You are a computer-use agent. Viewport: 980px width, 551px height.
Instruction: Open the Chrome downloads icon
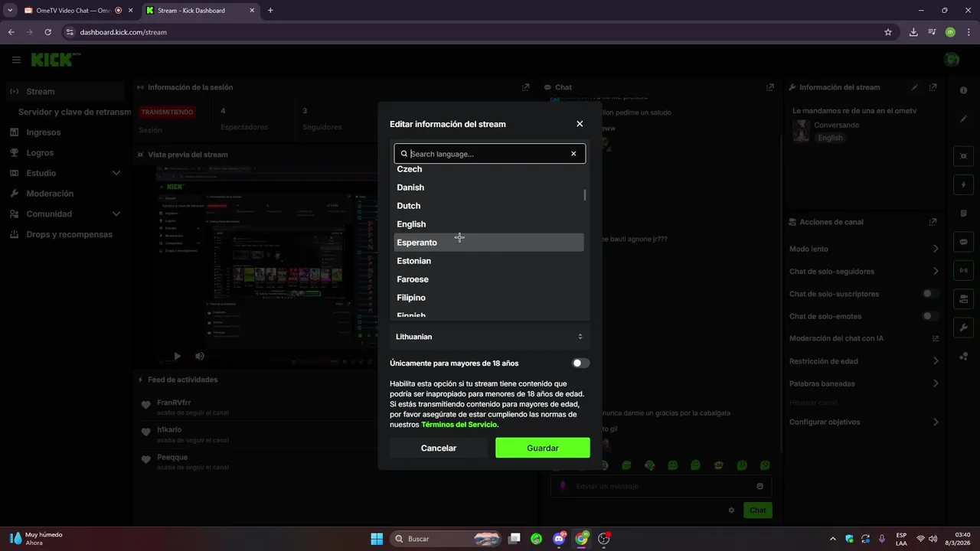[913, 32]
